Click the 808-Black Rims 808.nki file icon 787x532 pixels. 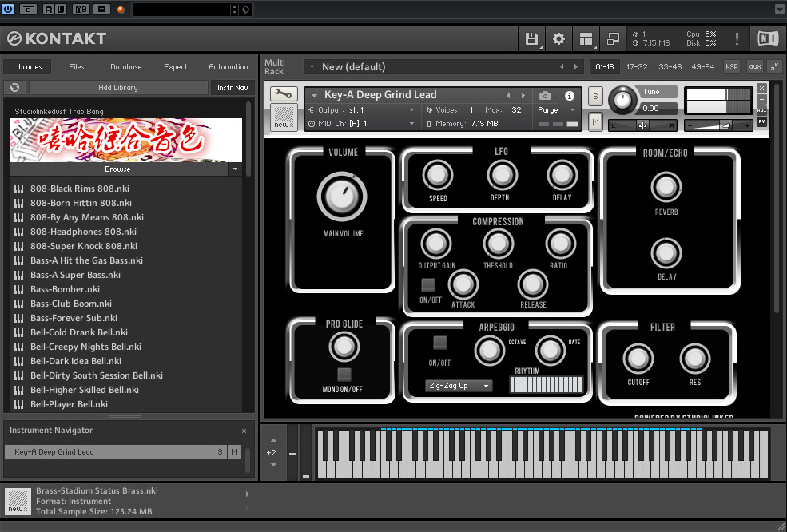pos(18,189)
